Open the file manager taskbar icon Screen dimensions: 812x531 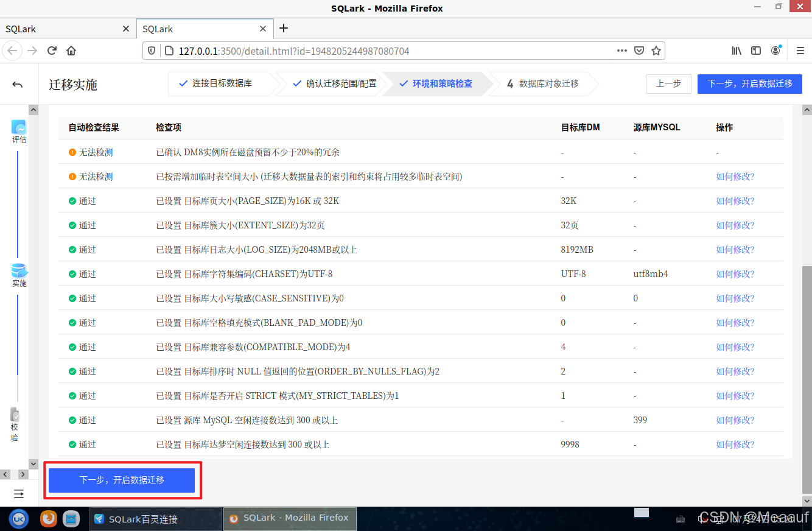[71, 519]
